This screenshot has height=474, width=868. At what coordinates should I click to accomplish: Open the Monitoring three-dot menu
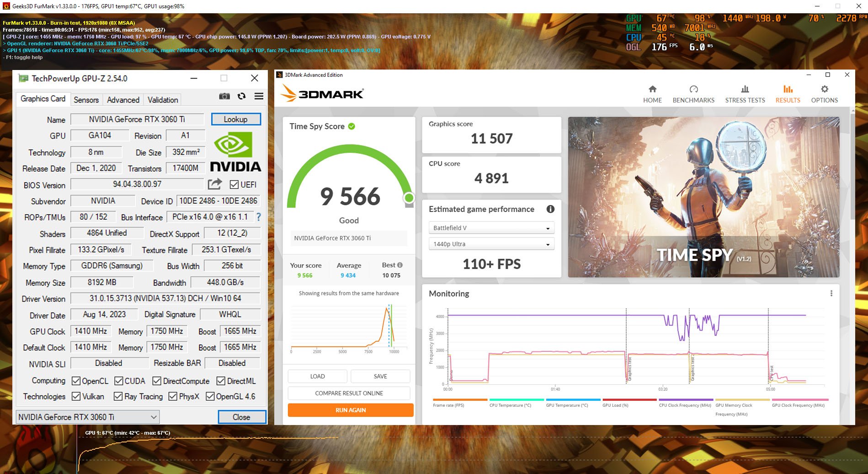(x=831, y=293)
